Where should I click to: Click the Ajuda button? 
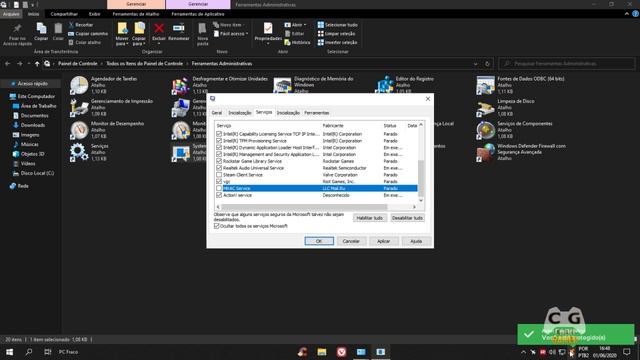pyautogui.click(x=416, y=241)
